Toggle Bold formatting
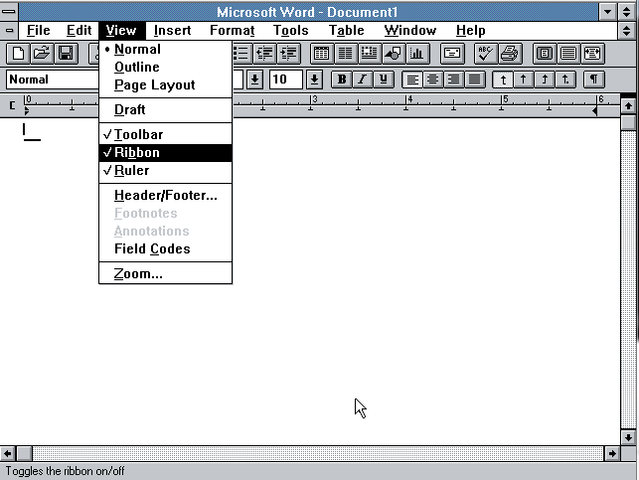The height and width of the screenshot is (480, 639). (342, 79)
